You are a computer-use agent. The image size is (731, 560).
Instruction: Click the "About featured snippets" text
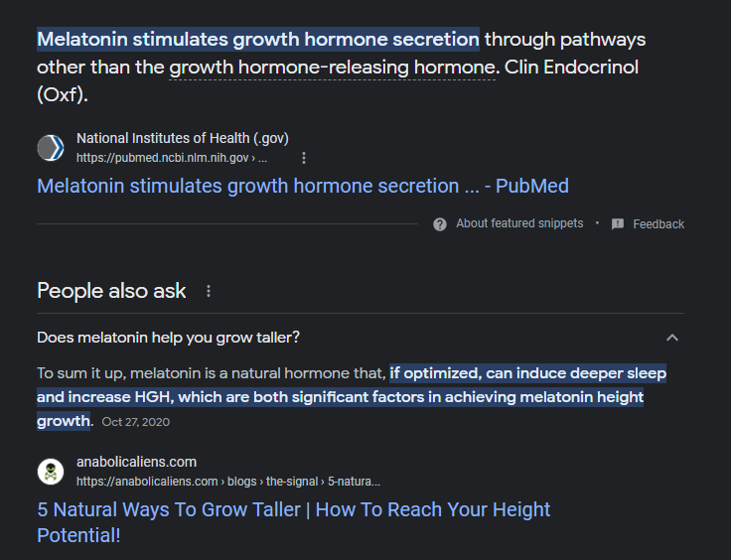pyautogui.click(x=519, y=223)
